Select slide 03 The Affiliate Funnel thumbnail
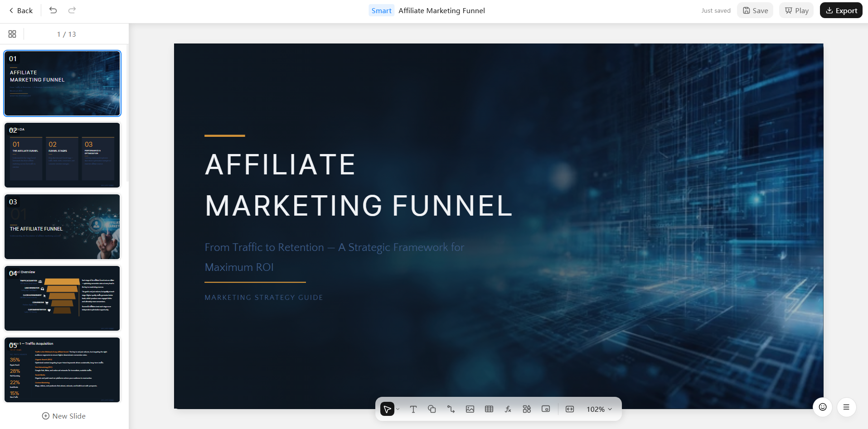This screenshot has height=429, width=868. pos(62,227)
